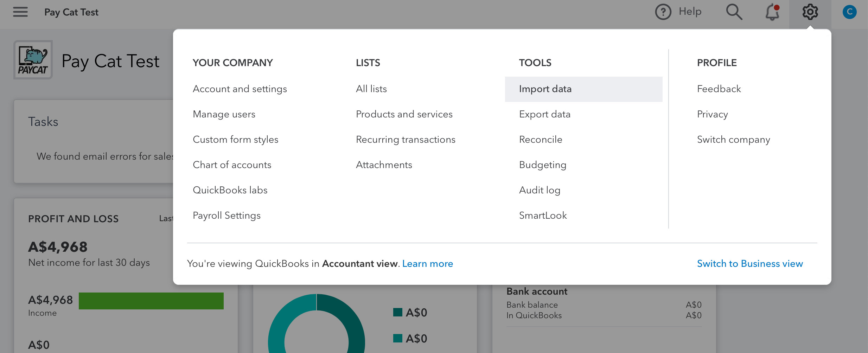Click the PayCat company logo
The height and width of the screenshot is (353, 868).
(33, 60)
